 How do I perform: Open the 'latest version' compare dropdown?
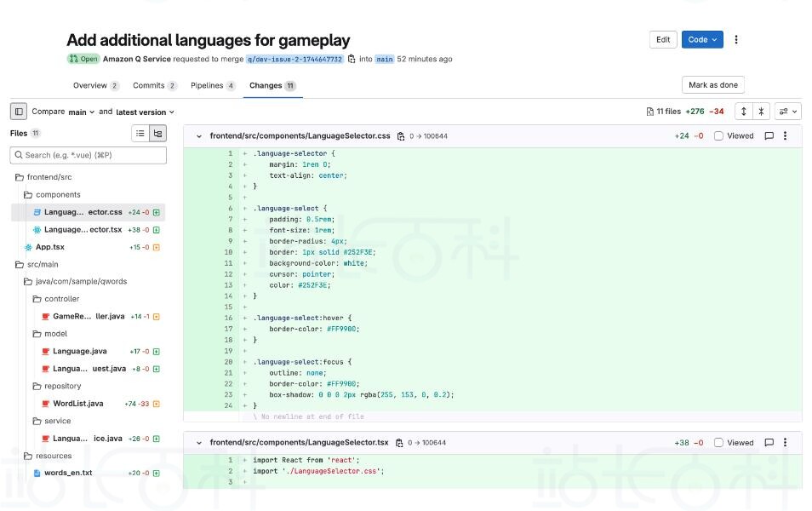pos(145,112)
